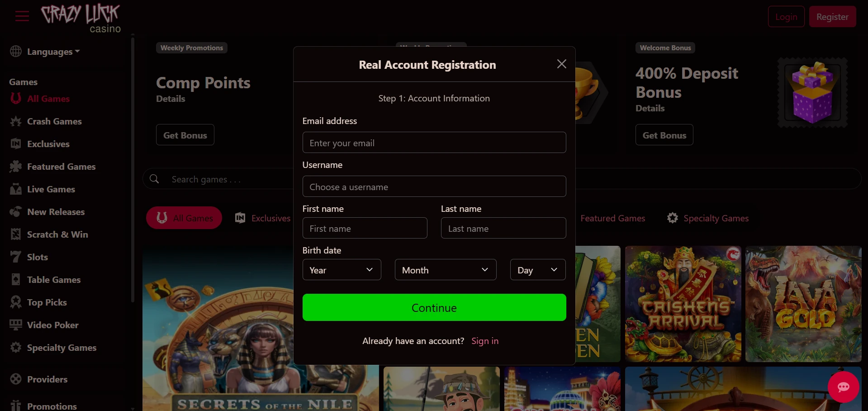This screenshot has height=411, width=868.
Task: Open the Day birth date dropdown
Action: pyautogui.click(x=538, y=270)
